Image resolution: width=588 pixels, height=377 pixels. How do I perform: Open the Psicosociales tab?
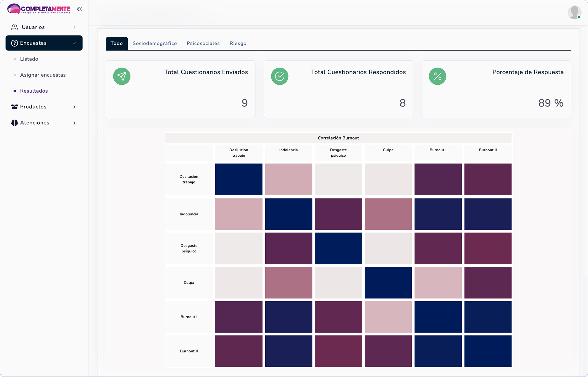tap(203, 43)
